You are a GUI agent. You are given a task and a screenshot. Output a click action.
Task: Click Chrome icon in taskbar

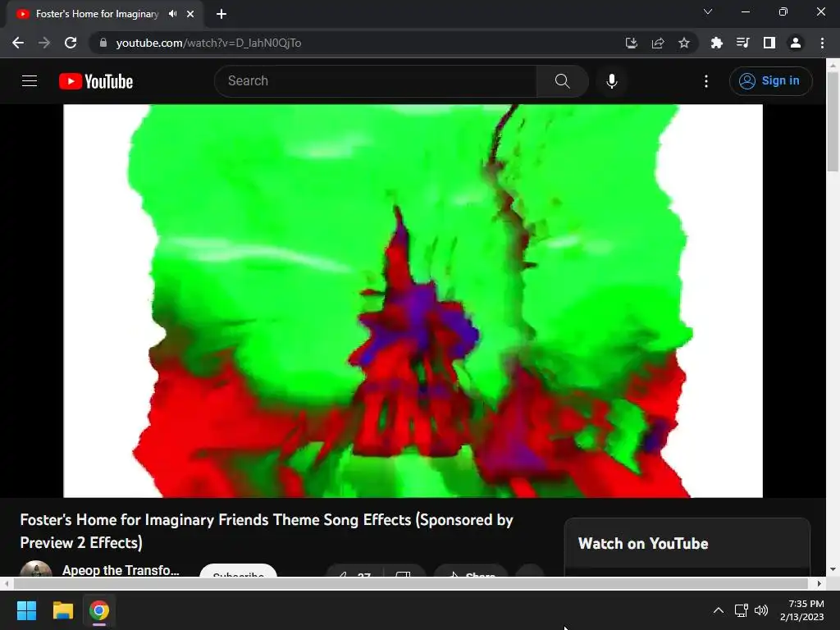(x=99, y=610)
